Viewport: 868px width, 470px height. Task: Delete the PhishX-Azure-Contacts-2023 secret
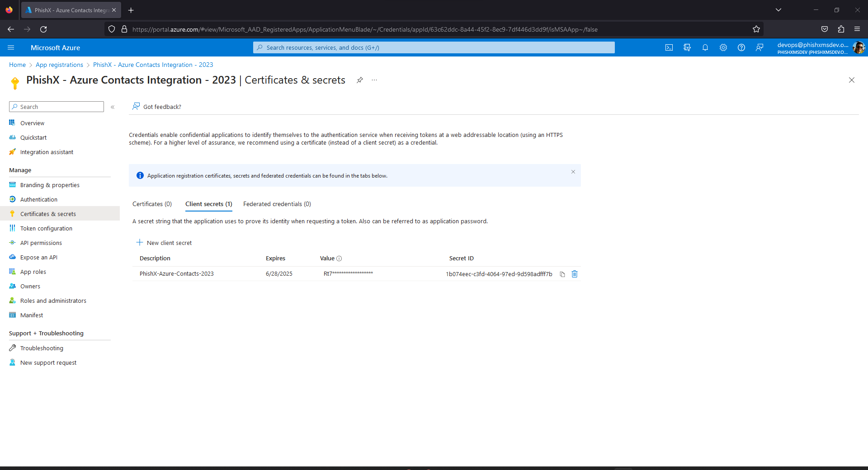click(x=575, y=274)
